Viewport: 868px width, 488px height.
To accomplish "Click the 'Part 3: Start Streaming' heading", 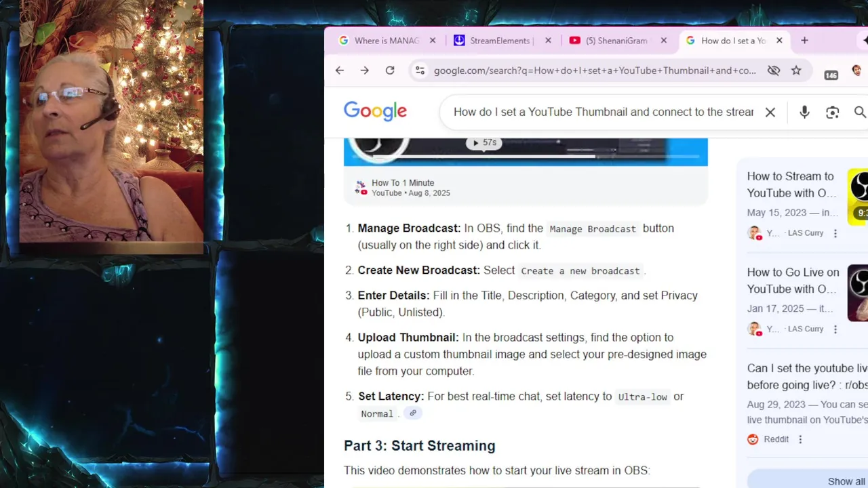I will tap(419, 446).
